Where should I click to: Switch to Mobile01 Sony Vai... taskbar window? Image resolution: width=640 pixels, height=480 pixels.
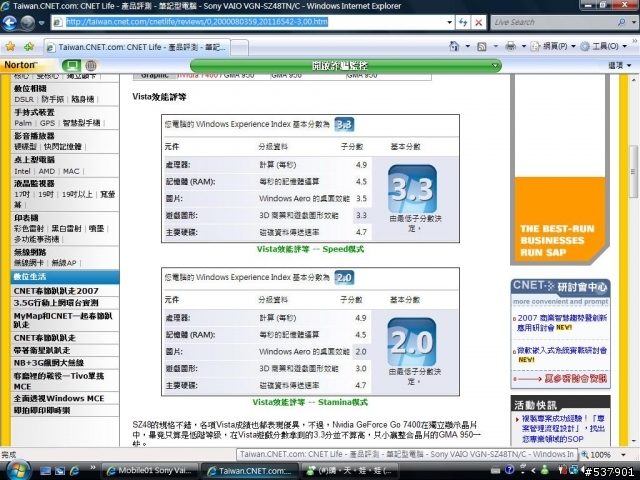(149, 471)
